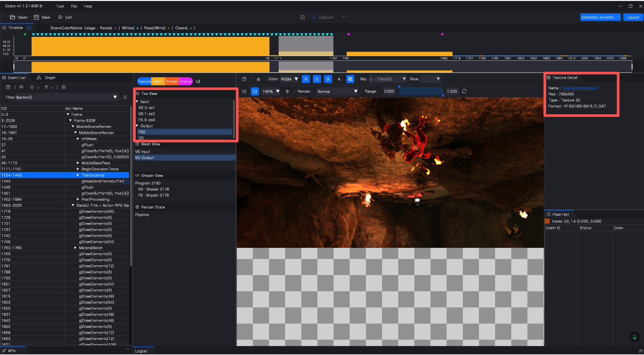Open the Slice dropdown
644x355 pixels.
[x=430, y=79]
